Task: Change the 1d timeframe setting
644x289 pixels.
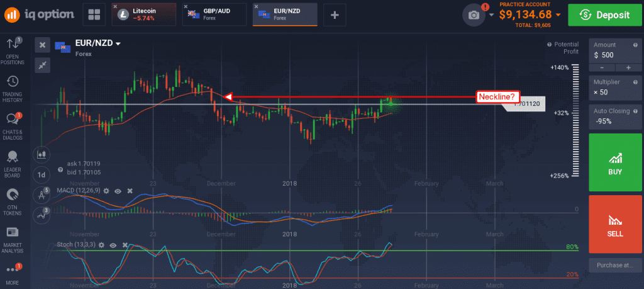Action: pyautogui.click(x=42, y=174)
